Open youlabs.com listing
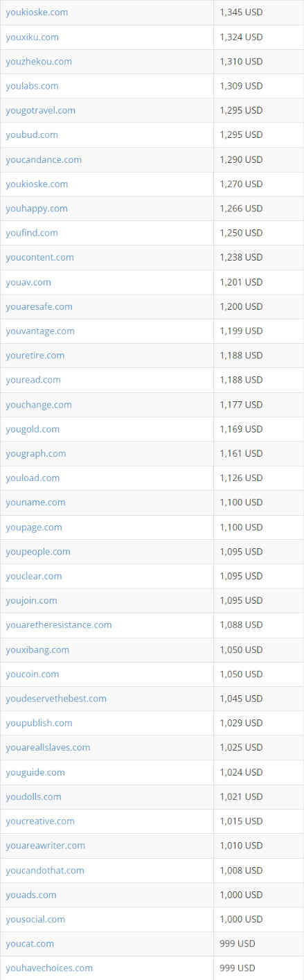The width and height of the screenshot is (304, 980). 32,86
